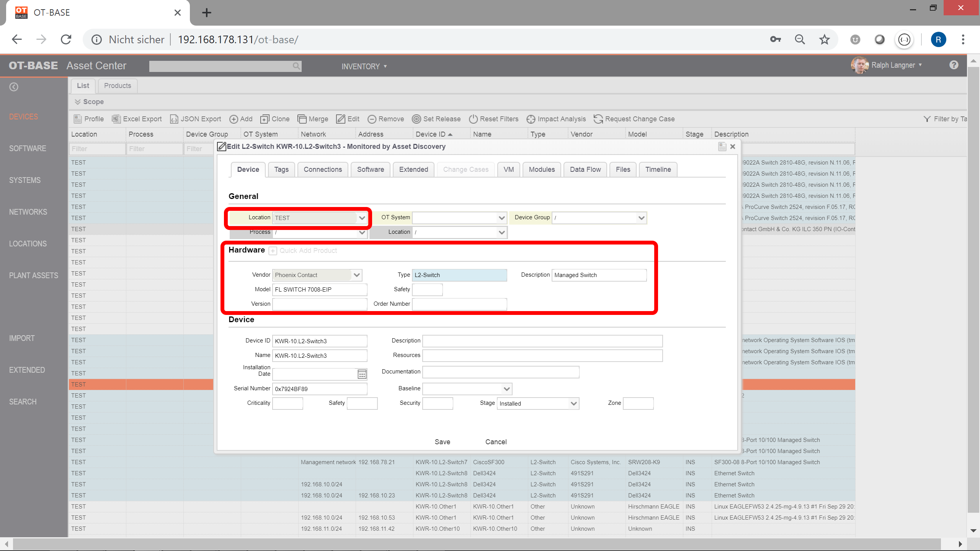The width and height of the screenshot is (980, 551).
Task: Click the saved password key icon
Action: [x=776, y=39]
